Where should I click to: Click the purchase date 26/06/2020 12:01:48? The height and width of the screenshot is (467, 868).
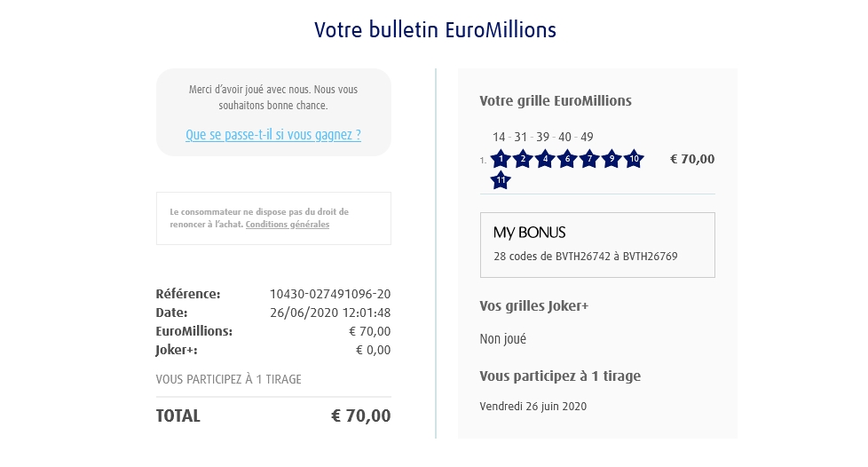click(x=330, y=313)
